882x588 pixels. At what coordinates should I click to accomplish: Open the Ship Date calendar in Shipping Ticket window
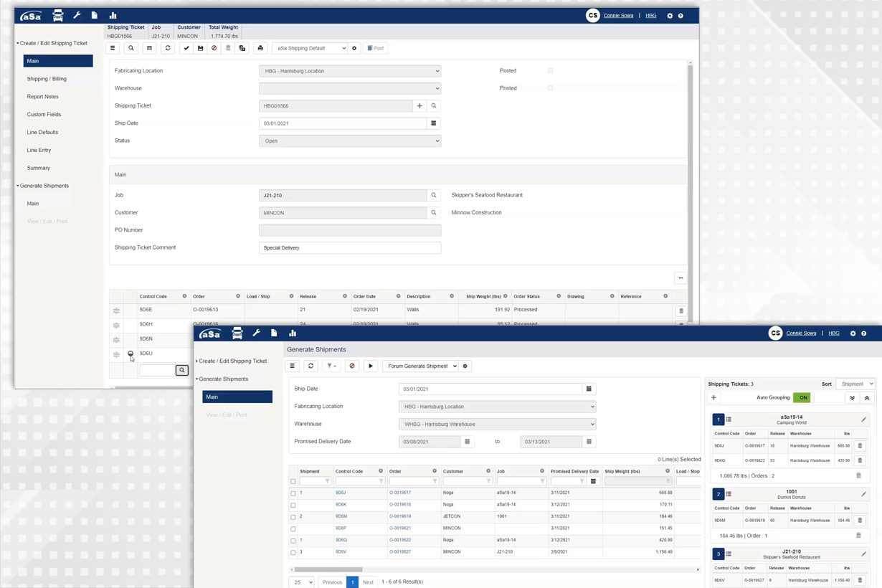(x=434, y=123)
